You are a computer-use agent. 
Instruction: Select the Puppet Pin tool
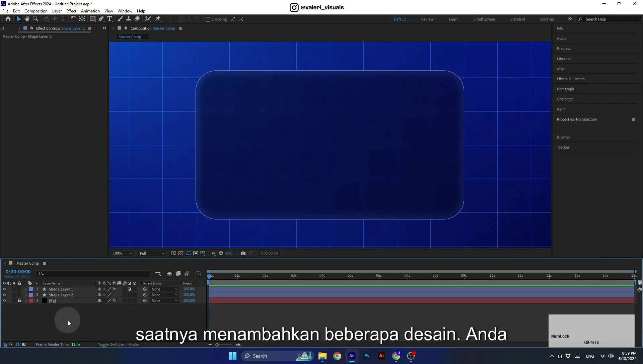pos(158,19)
